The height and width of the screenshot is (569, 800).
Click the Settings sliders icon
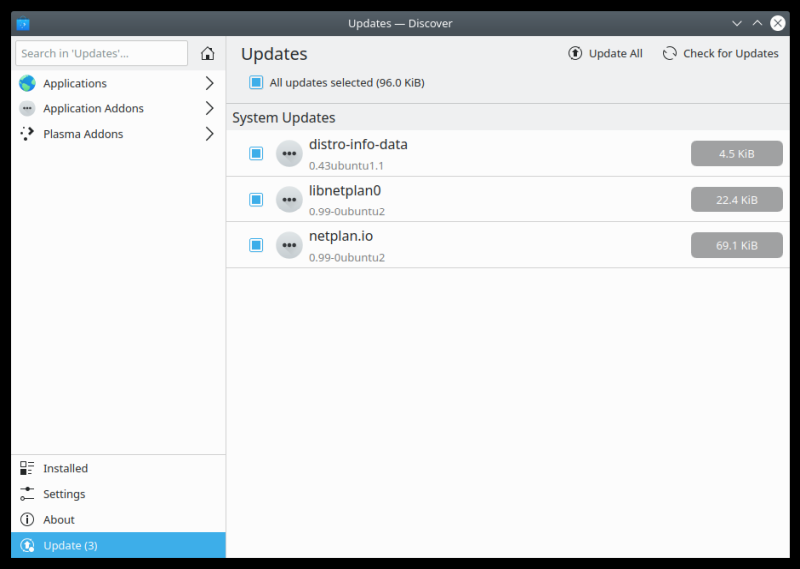pyautogui.click(x=27, y=493)
